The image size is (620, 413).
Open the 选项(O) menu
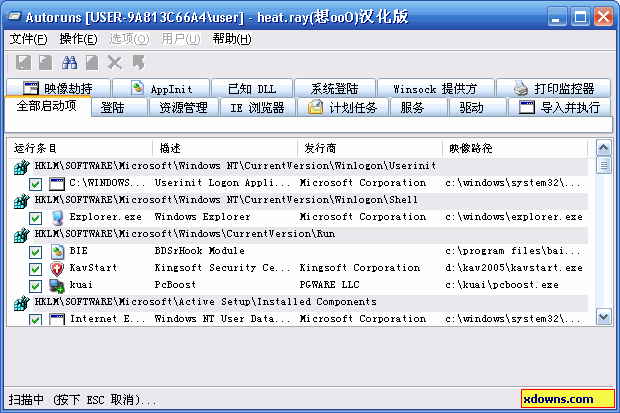[129, 39]
